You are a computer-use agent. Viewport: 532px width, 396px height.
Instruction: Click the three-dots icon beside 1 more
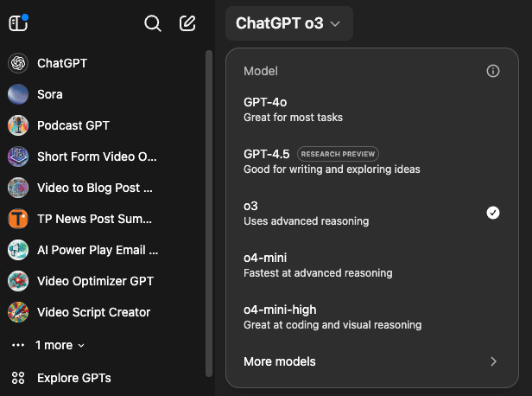tap(18, 345)
